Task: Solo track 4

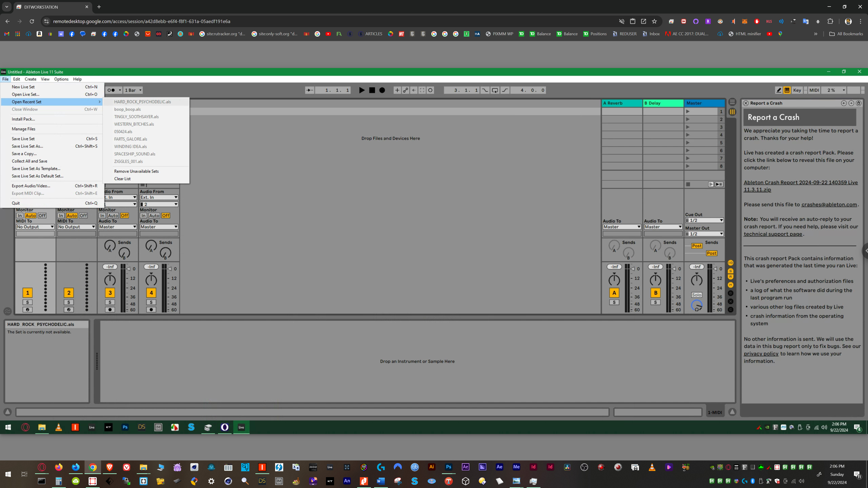Action: pos(151,302)
